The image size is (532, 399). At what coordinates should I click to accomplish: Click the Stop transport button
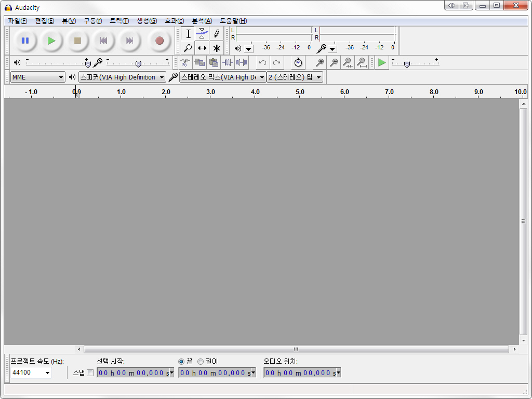pyautogui.click(x=77, y=41)
